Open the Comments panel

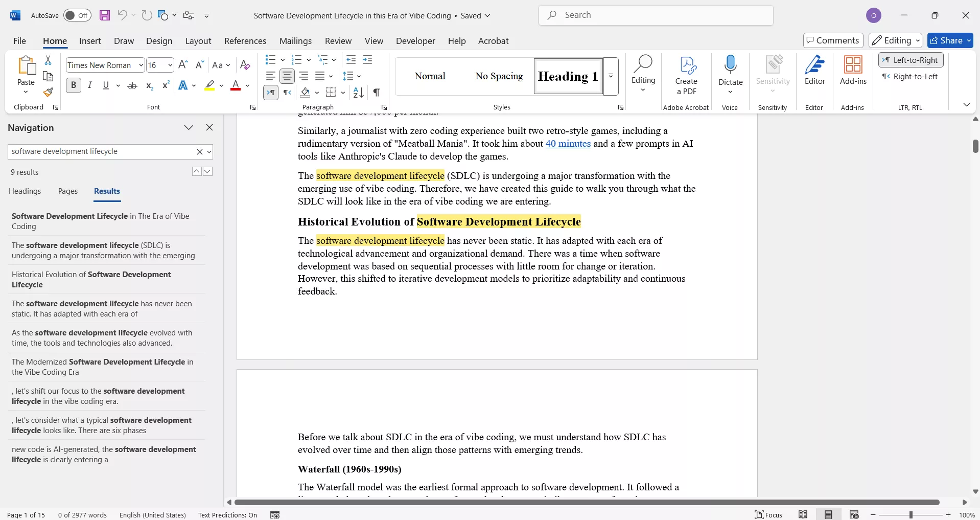[832, 40]
